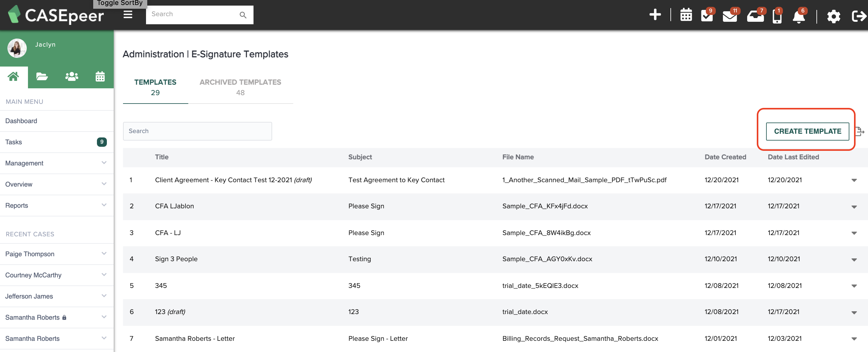The height and width of the screenshot is (352, 868).
Task: Switch to the Archived Templates tab
Action: tap(240, 87)
